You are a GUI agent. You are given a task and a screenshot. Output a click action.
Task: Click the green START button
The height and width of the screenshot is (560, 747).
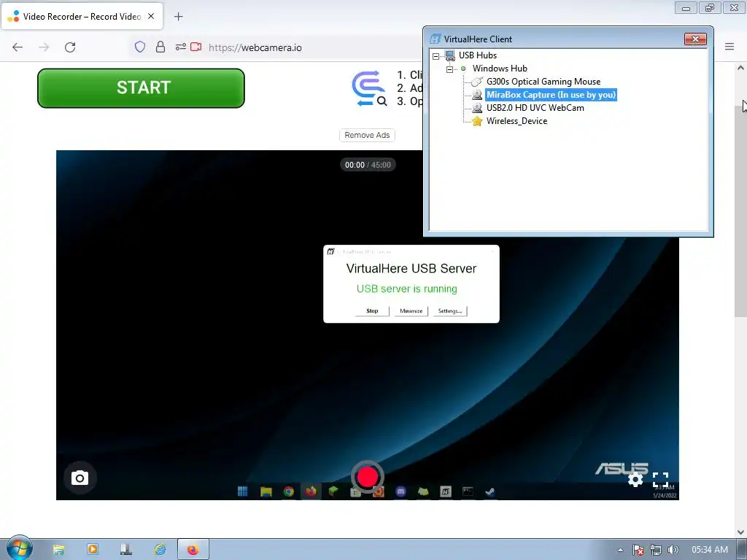(x=141, y=88)
